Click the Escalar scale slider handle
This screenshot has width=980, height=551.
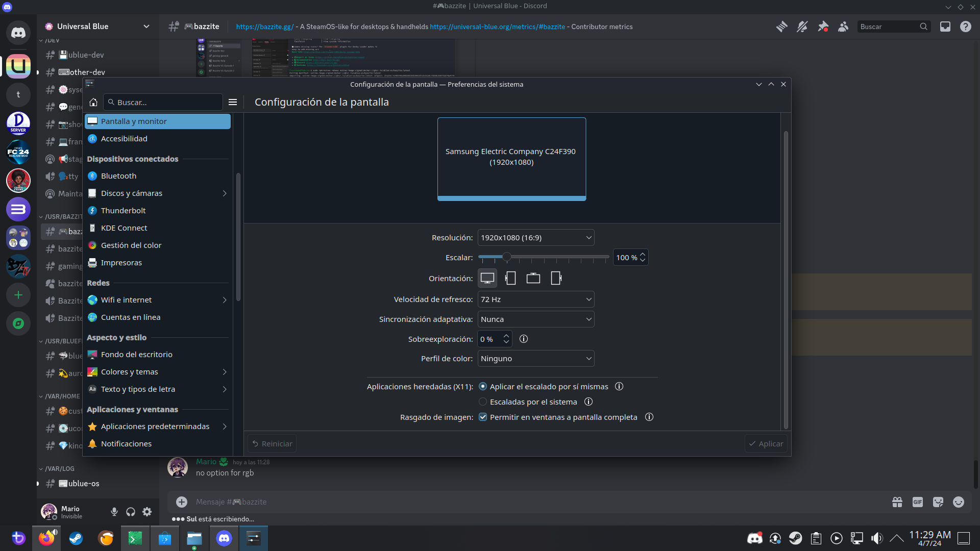pyautogui.click(x=506, y=257)
